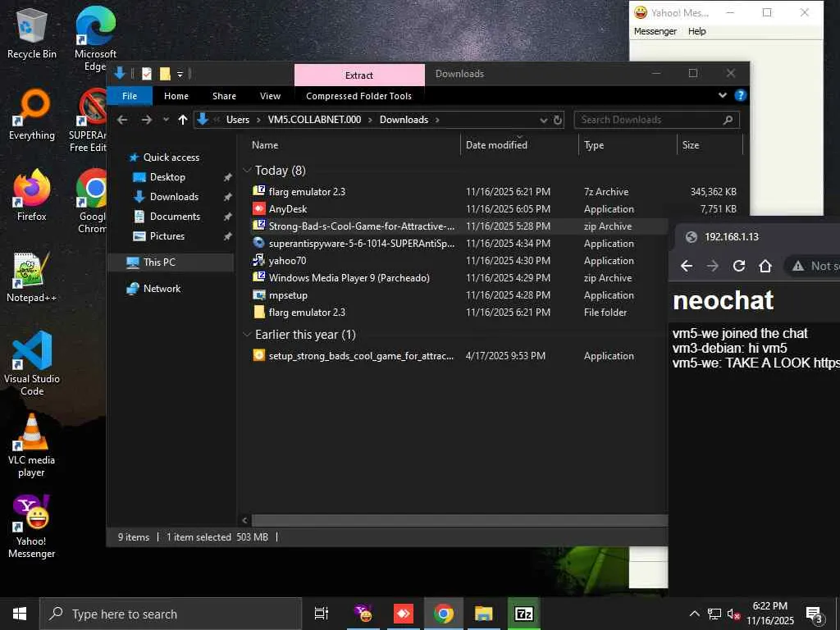The height and width of the screenshot is (630, 840).
Task: Launch Google Chrome desktop shortcut
Action: (x=92, y=202)
